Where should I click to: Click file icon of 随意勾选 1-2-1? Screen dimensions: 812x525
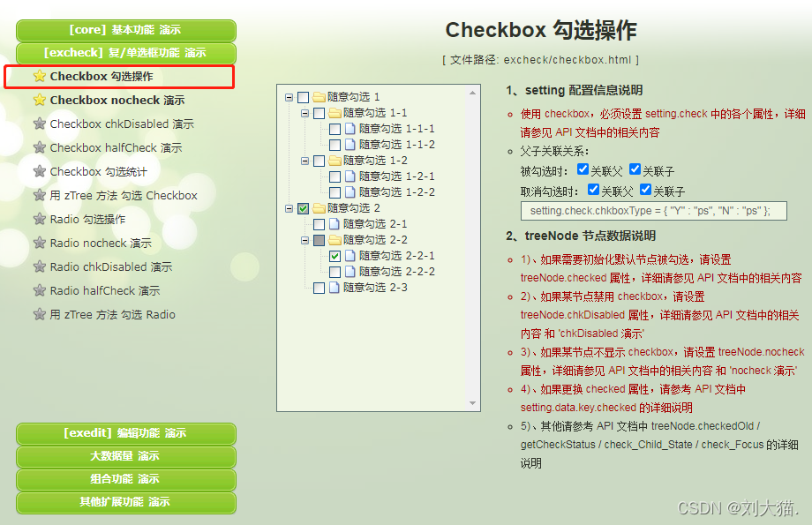tap(350, 176)
